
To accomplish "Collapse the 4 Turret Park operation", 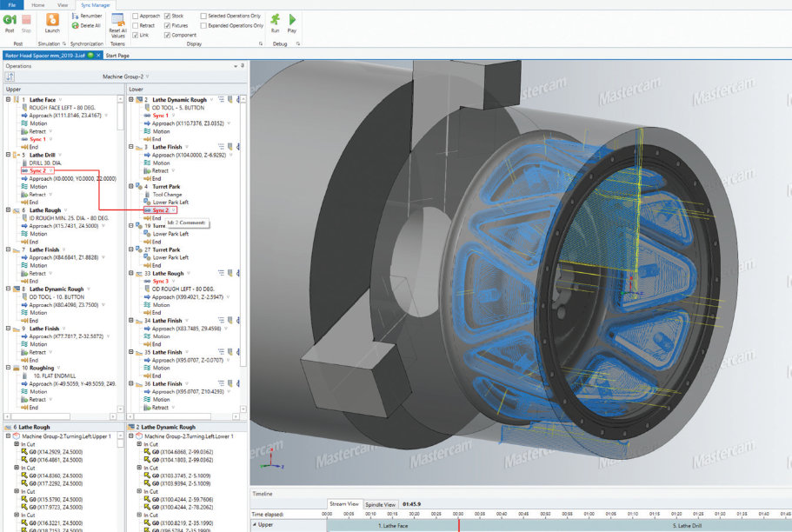I will tap(130, 186).
